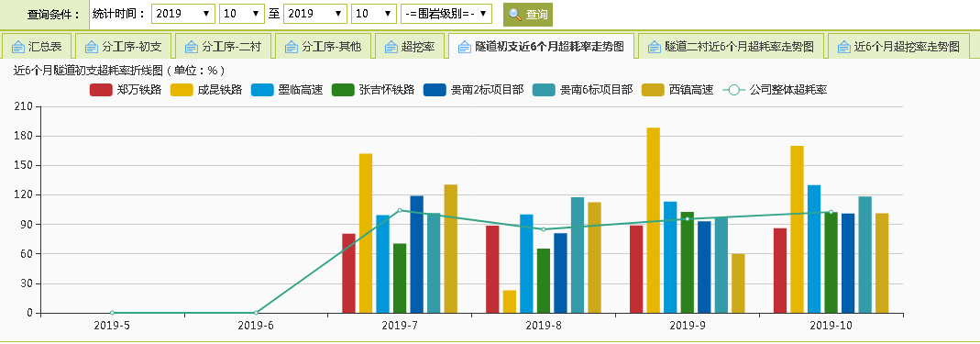Click the 郑万铁路 legend label
980x344 pixels.
(138, 90)
